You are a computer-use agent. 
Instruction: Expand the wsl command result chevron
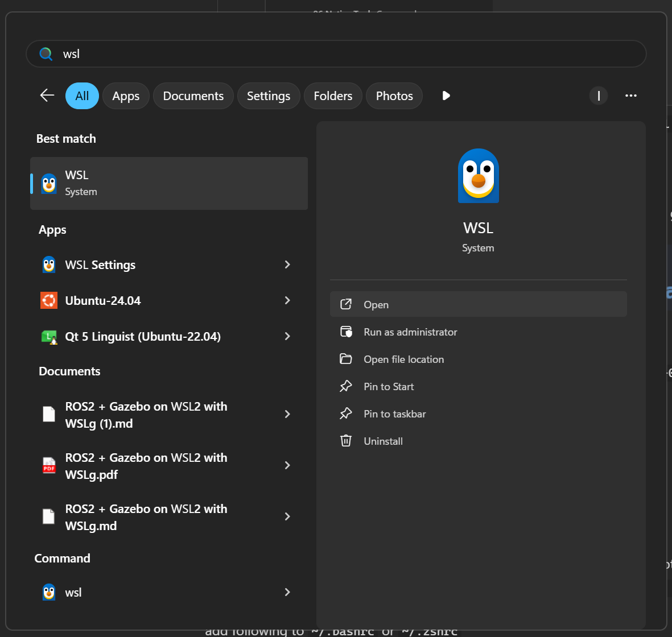[x=287, y=592]
